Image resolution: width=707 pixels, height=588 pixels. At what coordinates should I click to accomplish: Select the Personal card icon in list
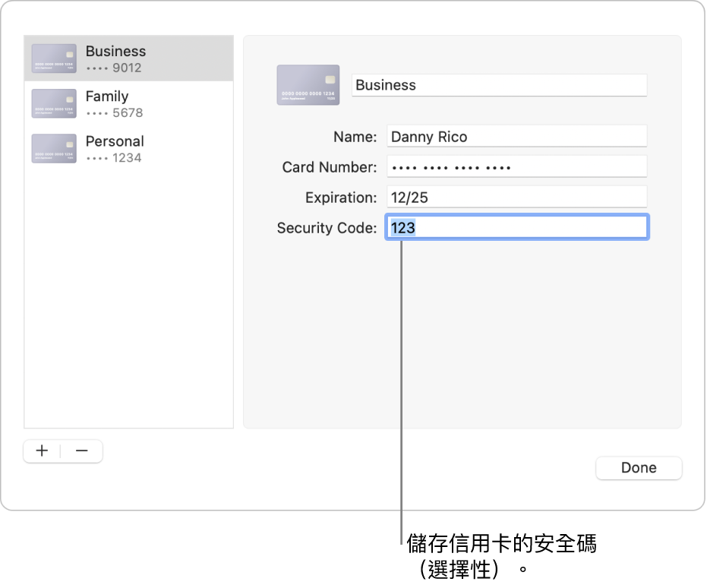tap(54, 148)
